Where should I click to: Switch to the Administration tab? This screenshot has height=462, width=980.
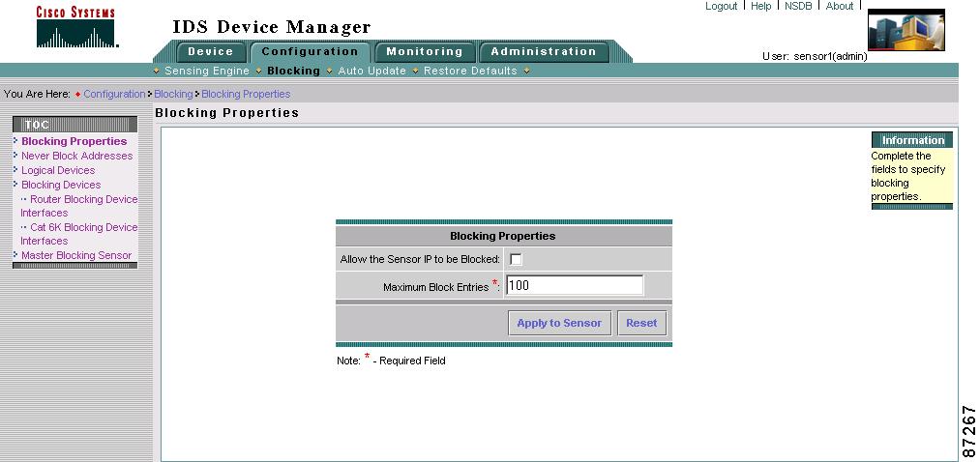pos(543,52)
